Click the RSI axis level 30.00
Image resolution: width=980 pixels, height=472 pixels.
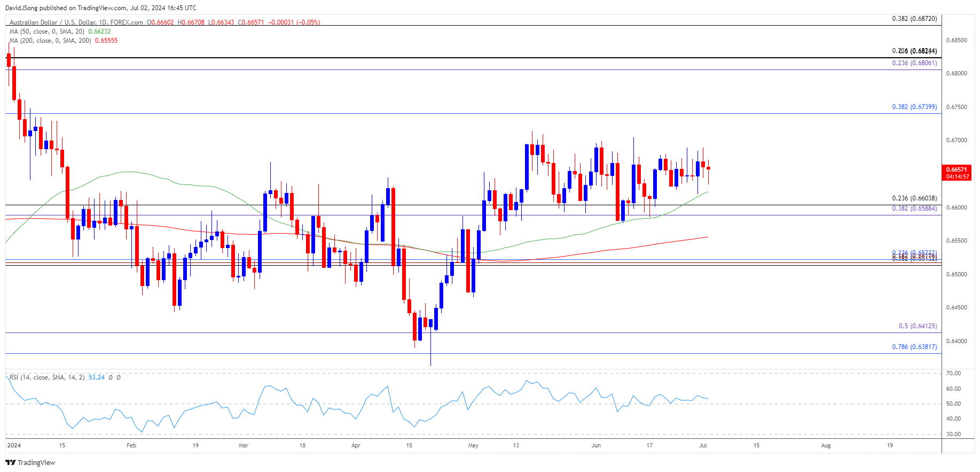pyautogui.click(x=954, y=435)
